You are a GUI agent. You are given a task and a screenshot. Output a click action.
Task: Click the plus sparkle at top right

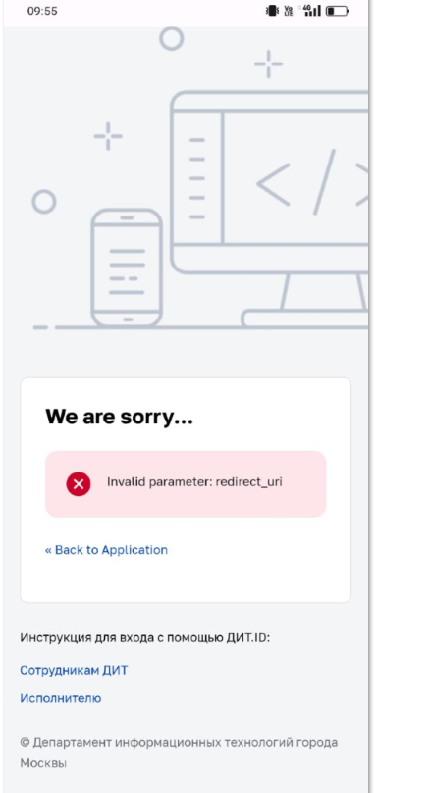(x=269, y=64)
